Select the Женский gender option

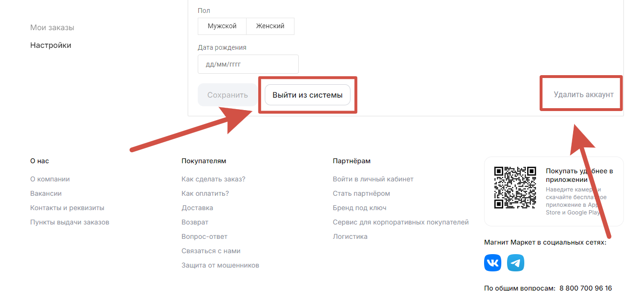(270, 26)
